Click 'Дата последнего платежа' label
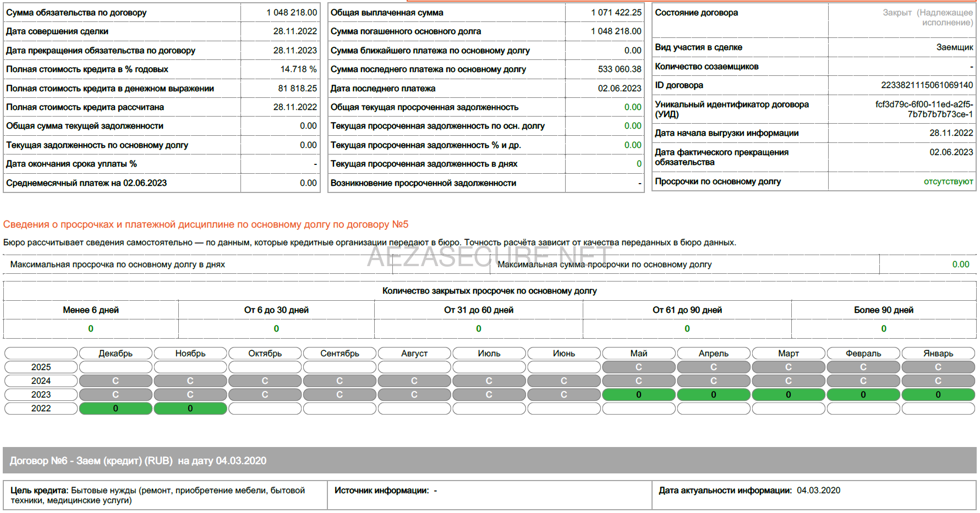980x513 pixels. 383,89
